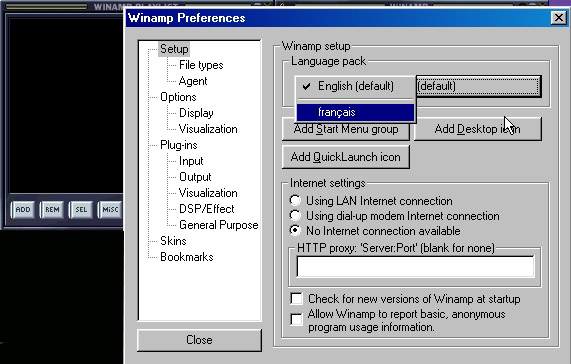The height and width of the screenshot is (364, 571).
Task: Select Bookmarks in preferences tree
Action: pos(186,257)
